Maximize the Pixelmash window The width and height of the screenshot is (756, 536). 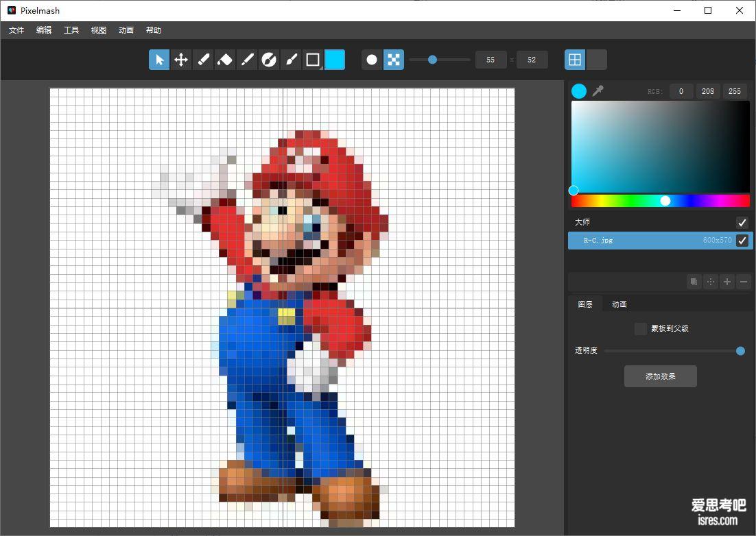click(x=708, y=10)
